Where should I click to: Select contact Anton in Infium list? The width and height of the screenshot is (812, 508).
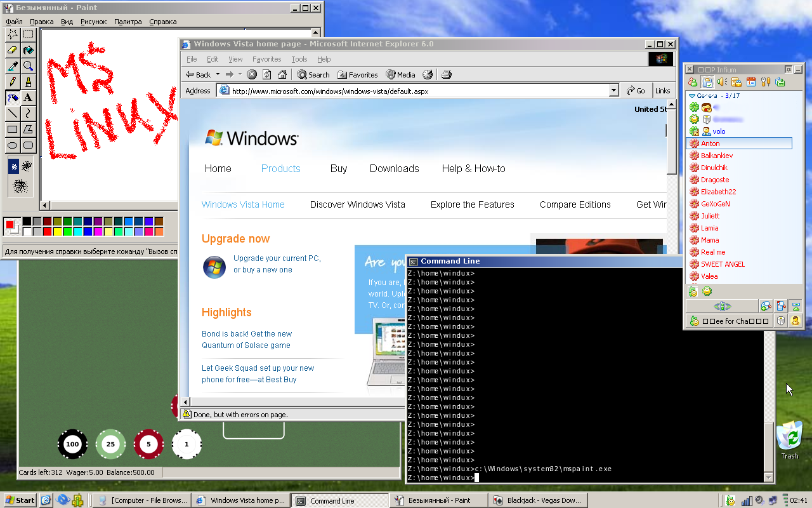tap(740, 144)
